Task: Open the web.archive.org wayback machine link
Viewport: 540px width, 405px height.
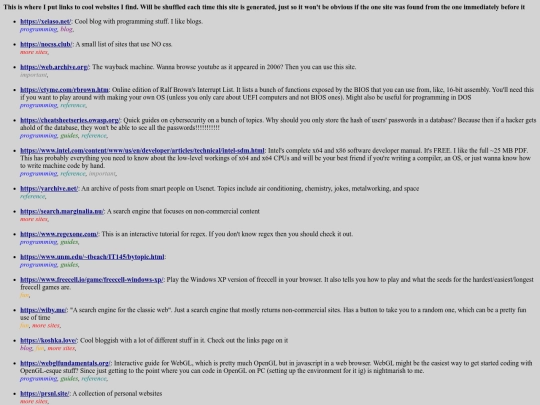Action: coord(54,67)
